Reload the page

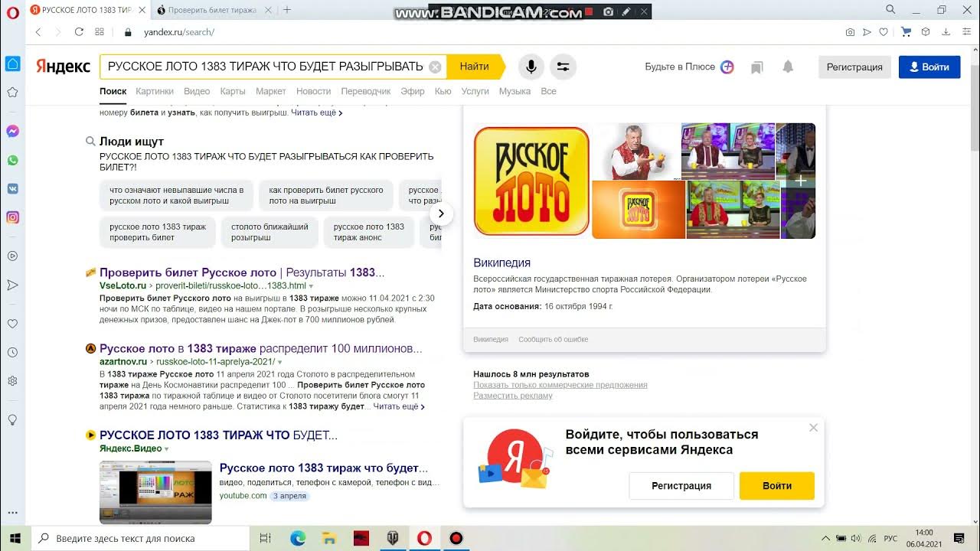(79, 32)
